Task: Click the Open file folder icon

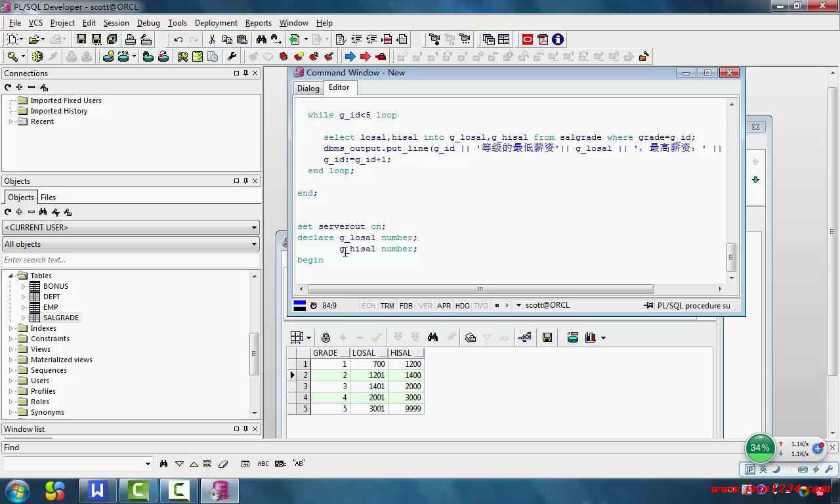Action: (x=33, y=39)
